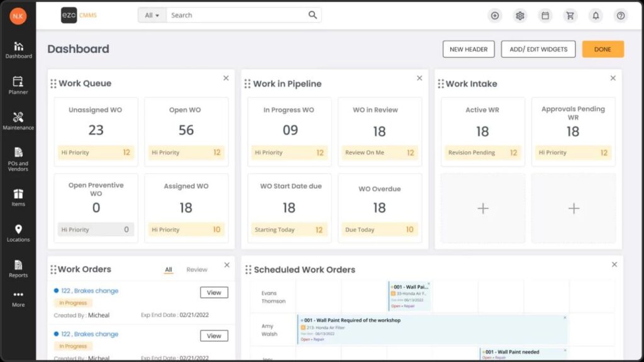Open the notifications bell

(x=596, y=16)
